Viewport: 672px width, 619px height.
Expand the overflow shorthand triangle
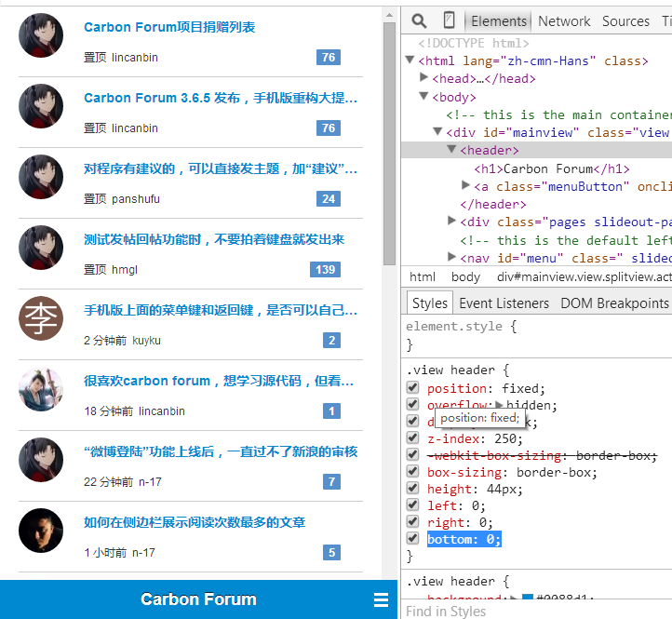click(499, 404)
